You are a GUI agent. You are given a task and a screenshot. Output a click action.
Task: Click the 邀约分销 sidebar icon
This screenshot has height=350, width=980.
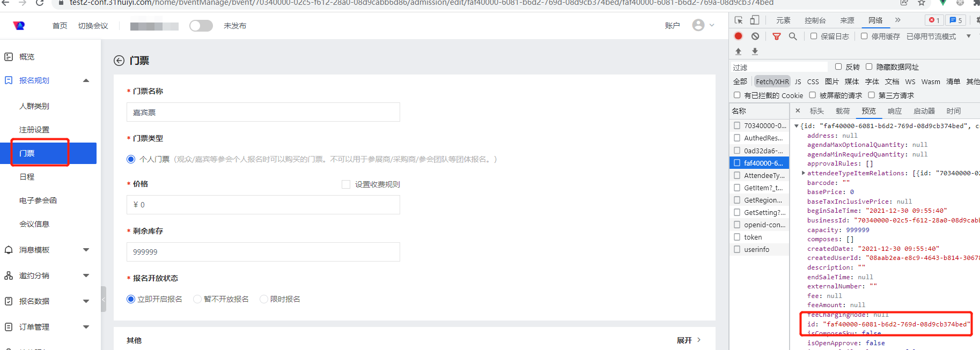pyautogui.click(x=9, y=275)
